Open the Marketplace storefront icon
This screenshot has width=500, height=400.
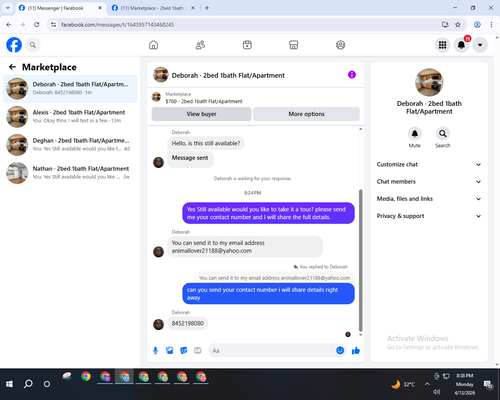click(294, 45)
